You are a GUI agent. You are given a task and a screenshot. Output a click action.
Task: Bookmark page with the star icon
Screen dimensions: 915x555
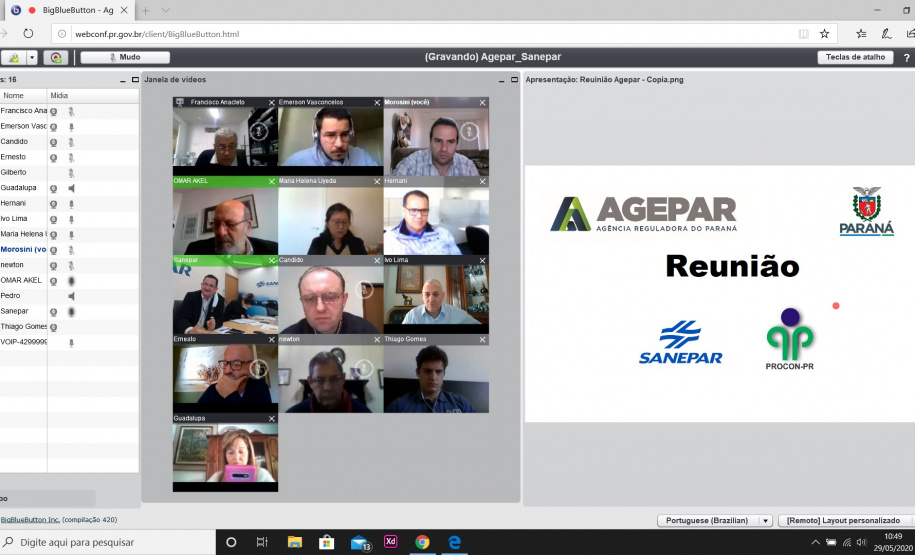824,34
